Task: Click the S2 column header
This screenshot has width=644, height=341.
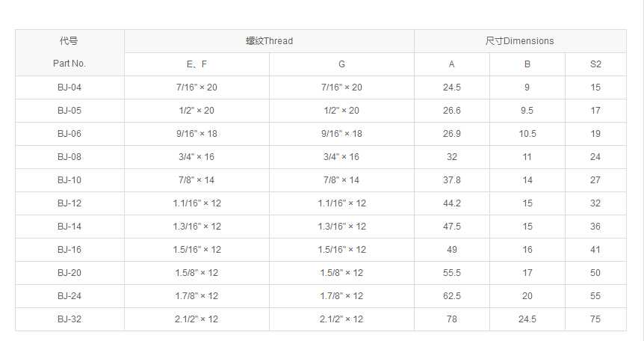Action: coord(595,64)
